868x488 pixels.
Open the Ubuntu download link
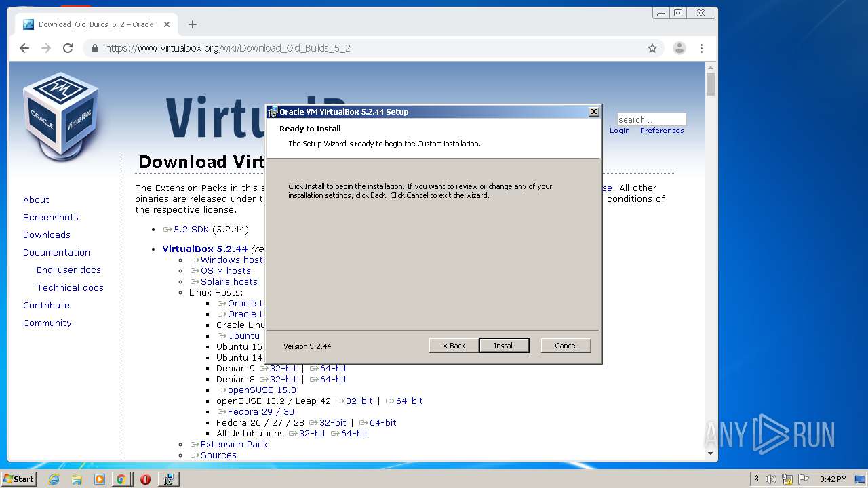[239, 336]
